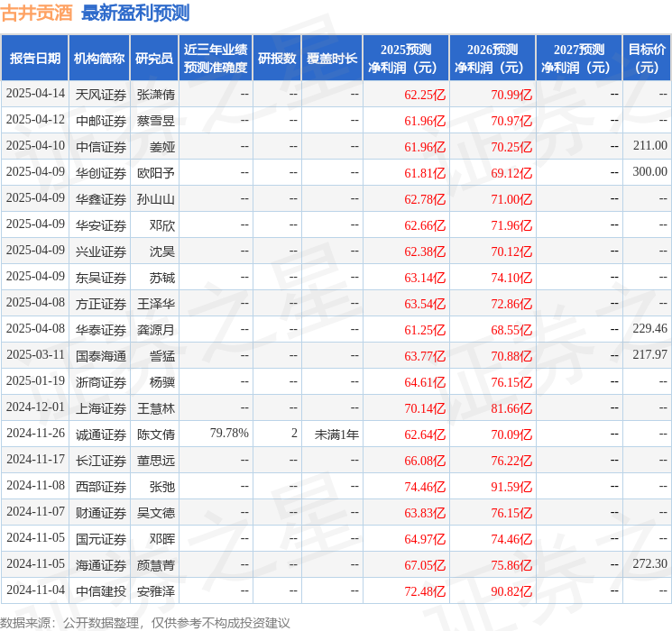The width and height of the screenshot is (672, 631).
Task: Select the 目标价 column header
Action: click(x=647, y=58)
